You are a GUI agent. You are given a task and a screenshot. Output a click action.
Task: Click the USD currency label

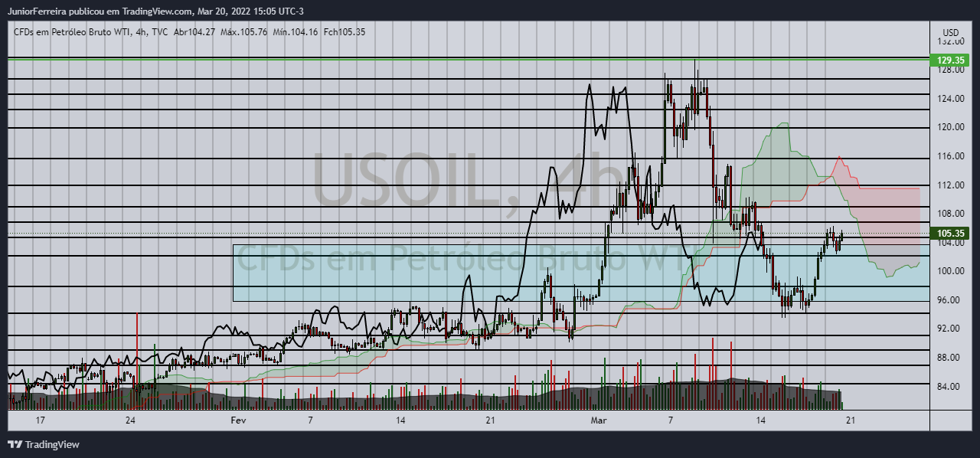pos(950,32)
